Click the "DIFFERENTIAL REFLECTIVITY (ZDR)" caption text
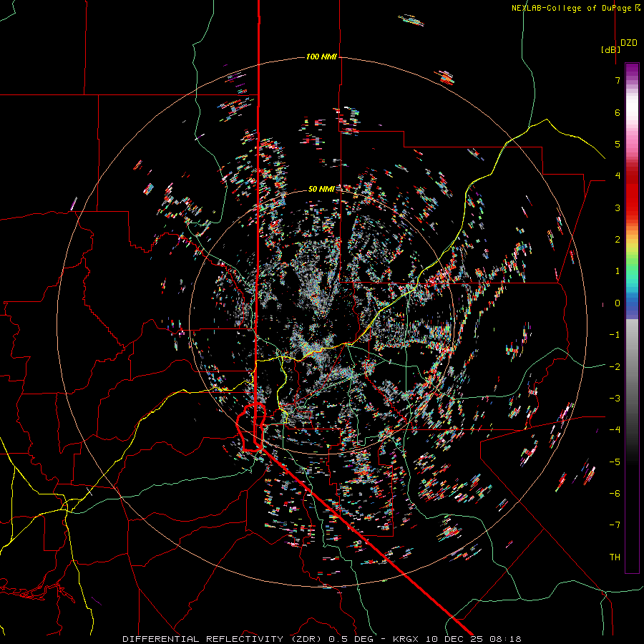The width and height of the screenshot is (644, 644). [223, 639]
